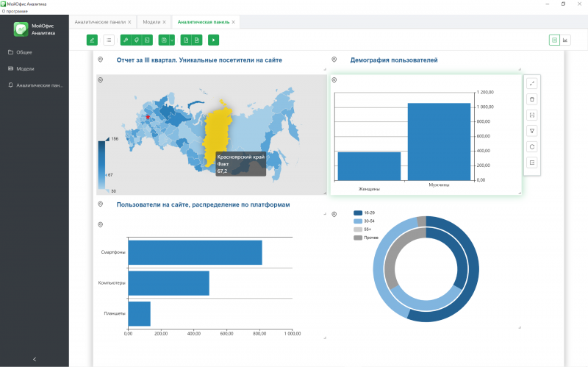Toggle the dashboard layout view button
This screenshot has width=588, height=367.
[x=553, y=40]
